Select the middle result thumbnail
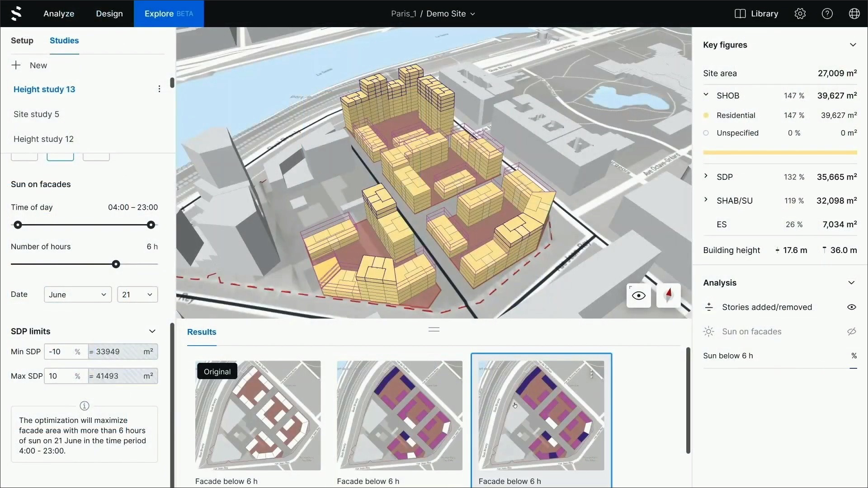The image size is (868, 488). 400,416
